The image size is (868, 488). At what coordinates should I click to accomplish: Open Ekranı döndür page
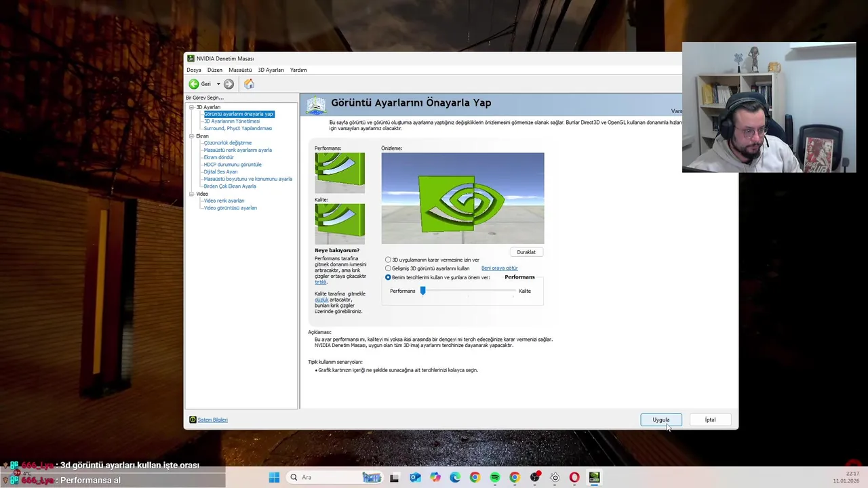pyautogui.click(x=219, y=157)
